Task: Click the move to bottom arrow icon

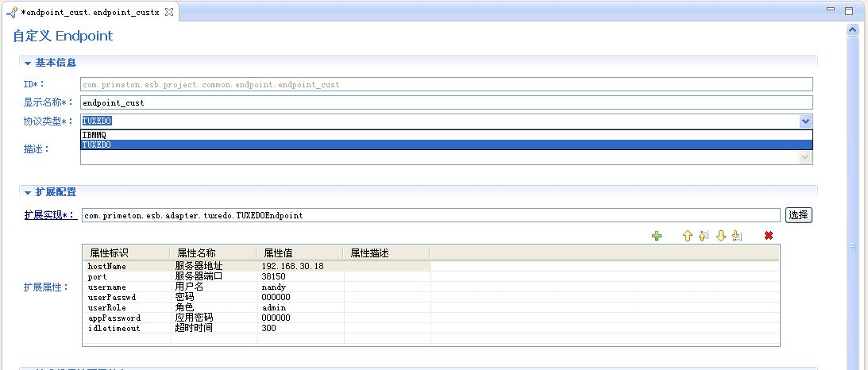Action: coord(736,236)
